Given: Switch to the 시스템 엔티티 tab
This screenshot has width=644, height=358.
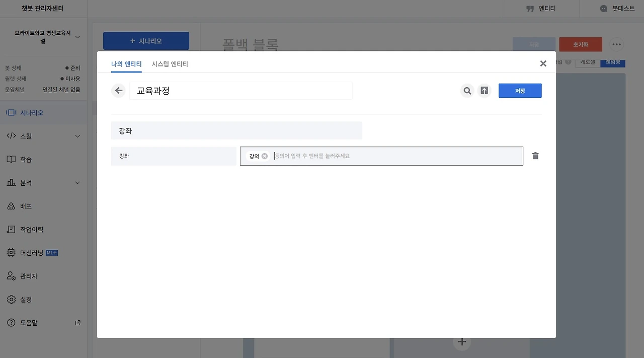Looking at the screenshot, I should pos(170,64).
